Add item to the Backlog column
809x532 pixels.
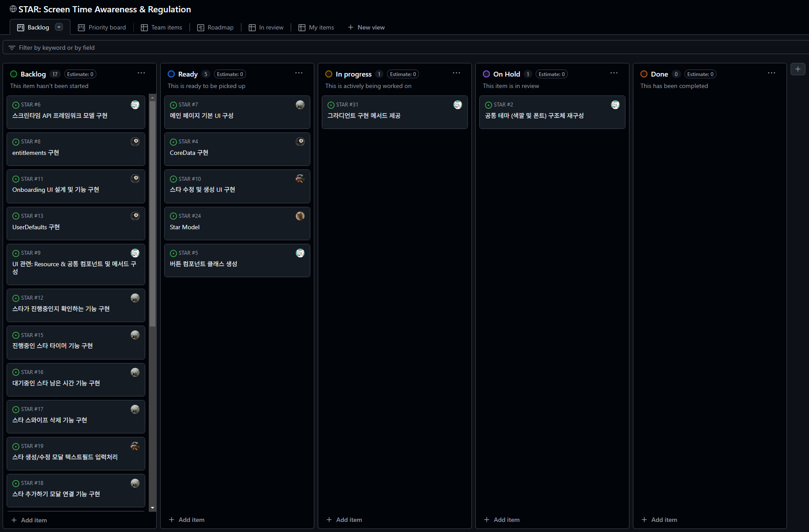(x=29, y=520)
